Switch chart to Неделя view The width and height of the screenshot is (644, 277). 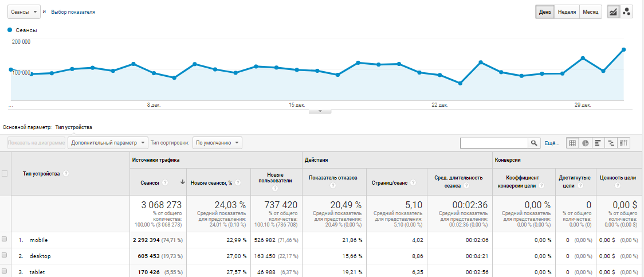click(x=567, y=12)
